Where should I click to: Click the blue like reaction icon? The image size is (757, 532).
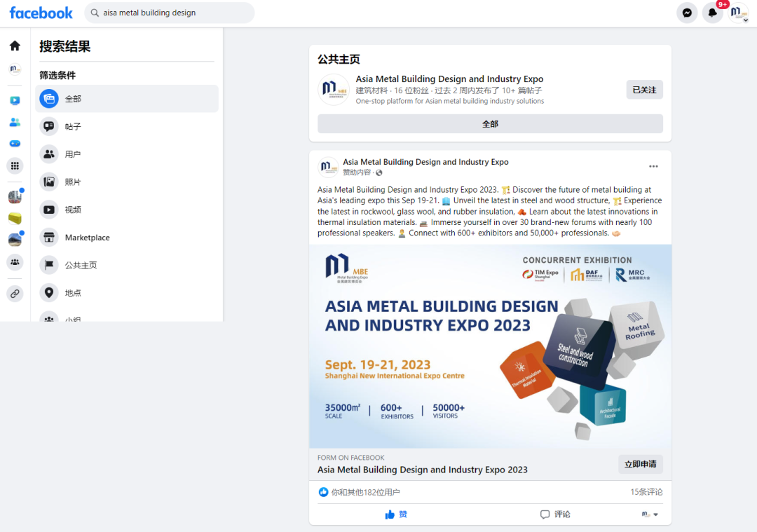(x=323, y=493)
